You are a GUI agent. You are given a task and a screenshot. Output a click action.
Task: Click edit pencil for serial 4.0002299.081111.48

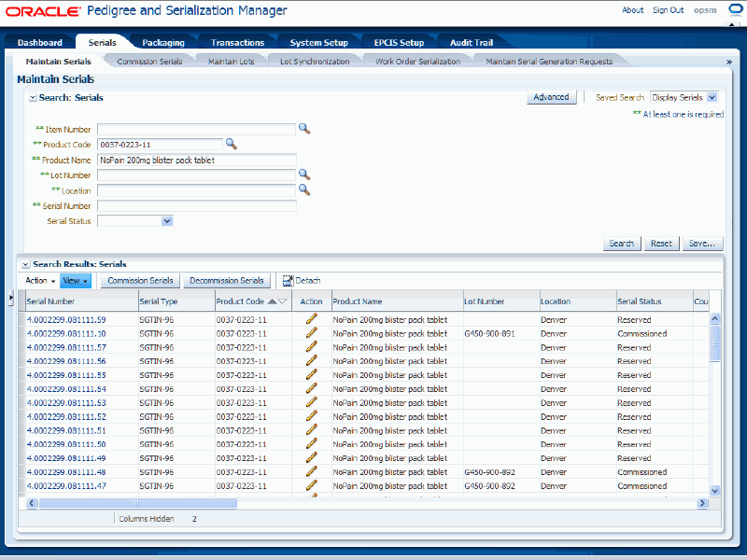pos(312,471)
